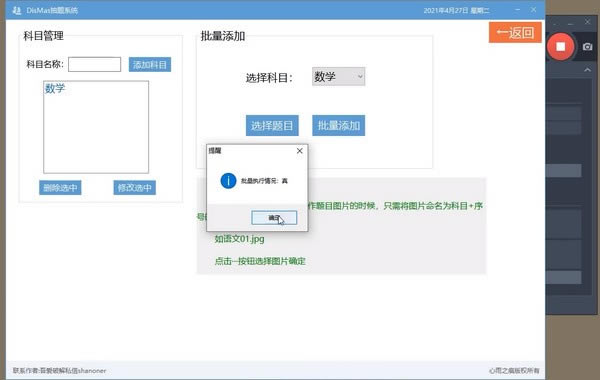Go back using the orange 返回 button

click(x=515, y=33)
